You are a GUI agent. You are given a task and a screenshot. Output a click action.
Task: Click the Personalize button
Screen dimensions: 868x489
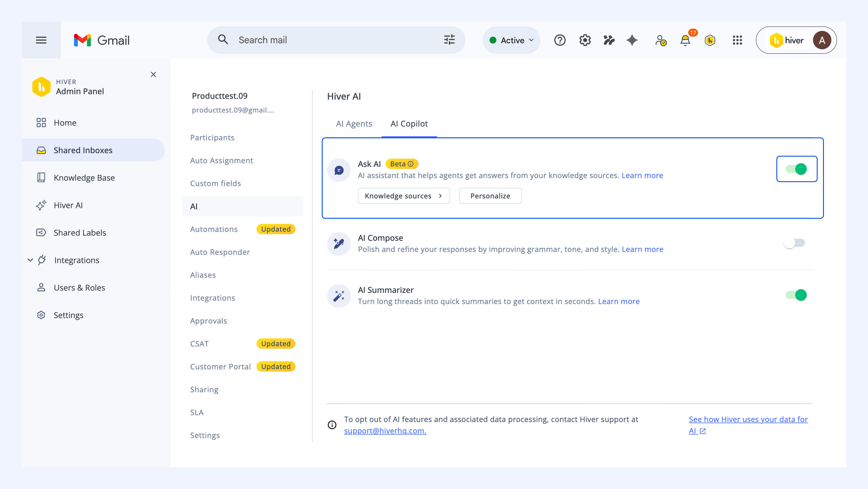coord(490,196)
